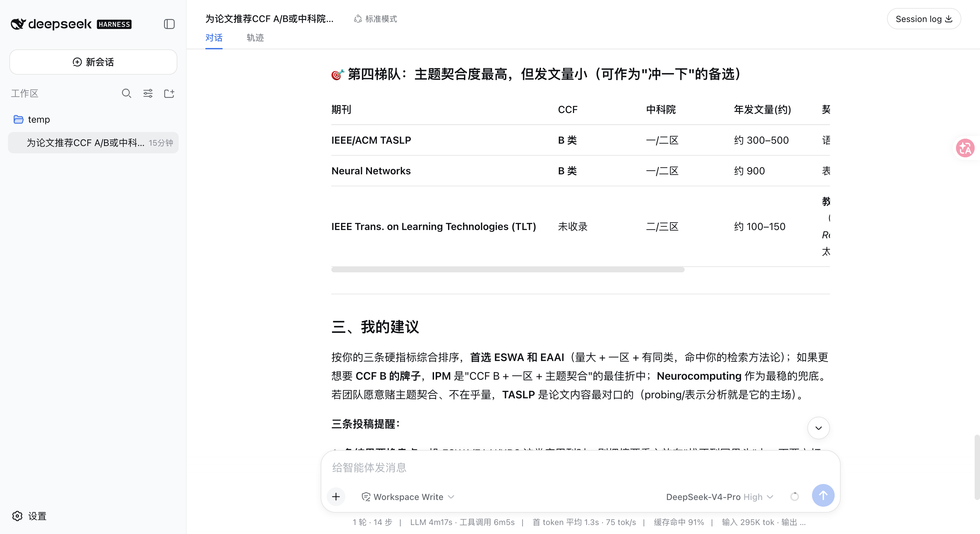Open DeepSeek-V4-Pro model selector dropdown
The width and height of the screenshot is (980, 534).
pyautogui.click(x=719, y=497)
